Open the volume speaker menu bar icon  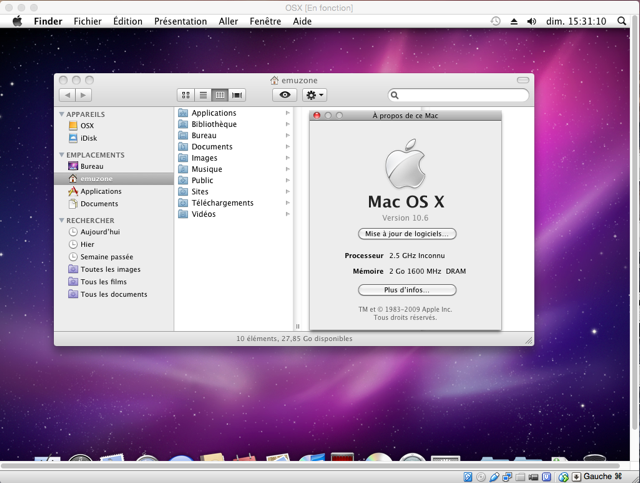coord(531,21)
